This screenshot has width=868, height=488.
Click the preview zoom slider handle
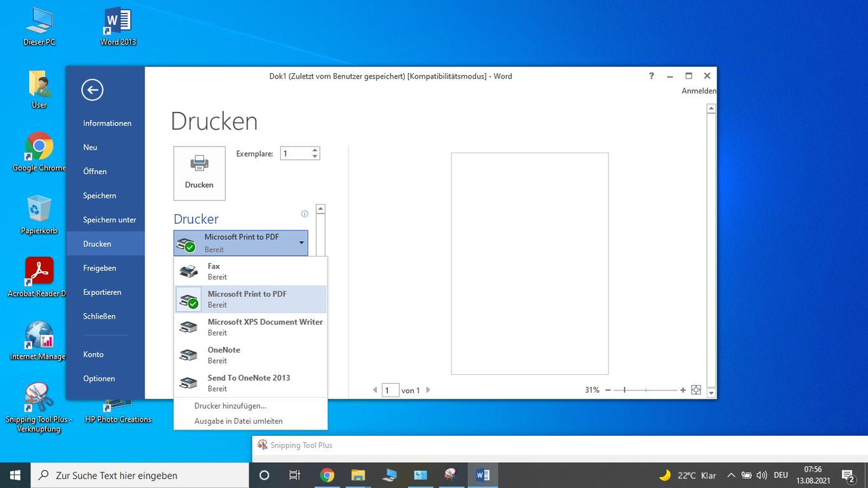(625, 390)
